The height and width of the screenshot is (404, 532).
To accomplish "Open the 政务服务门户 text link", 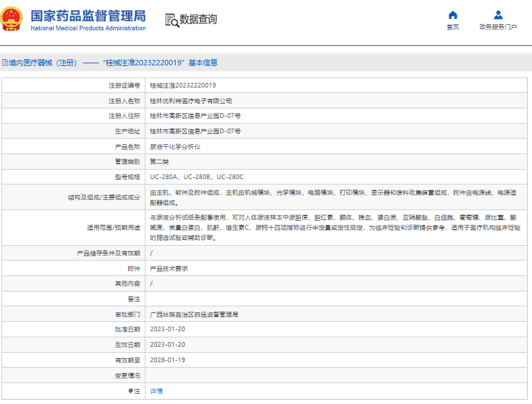I will coord(498,27).
